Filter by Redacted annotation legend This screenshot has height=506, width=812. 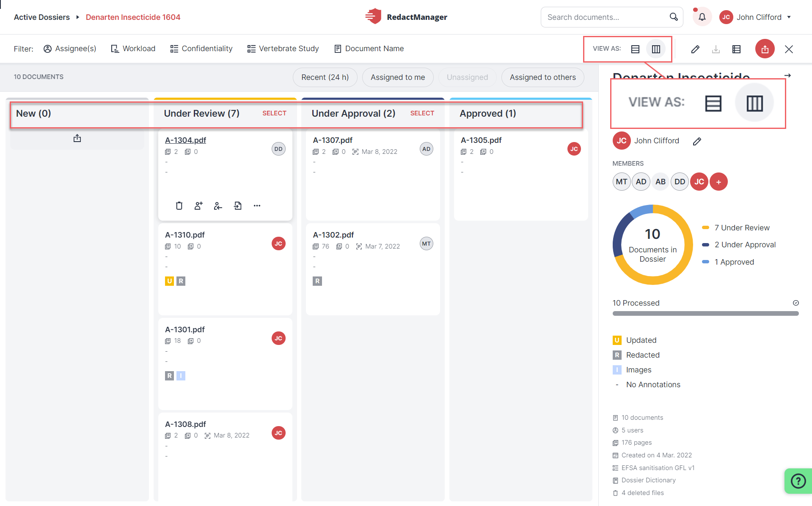click(636, 355)
